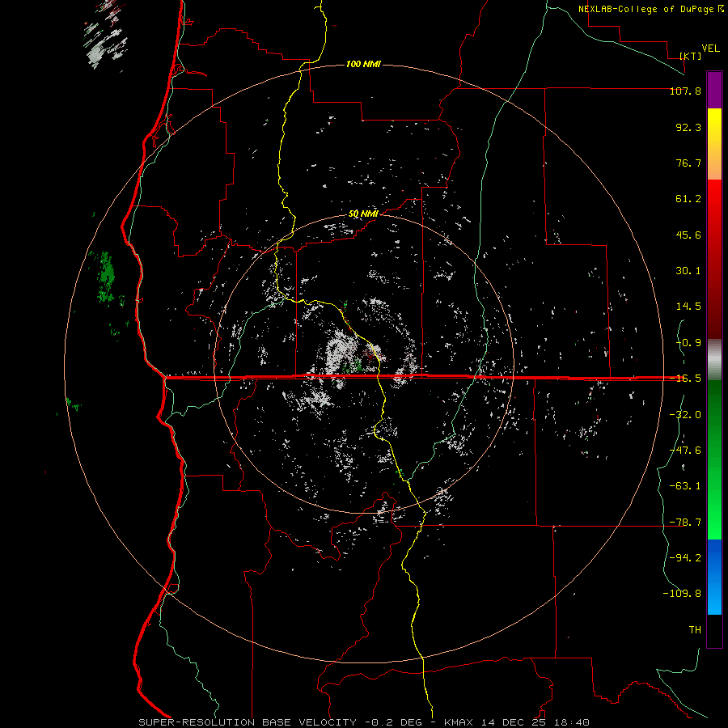Click the 50 NMI range ring label
The image size is (728, 728).
coord(363,214)
